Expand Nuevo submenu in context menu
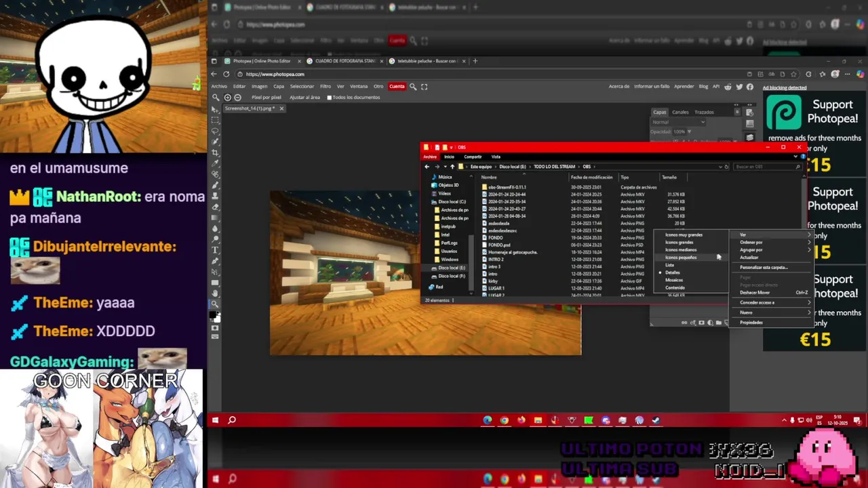Screen dimensions: 868x488 click(x=771, y=312)
